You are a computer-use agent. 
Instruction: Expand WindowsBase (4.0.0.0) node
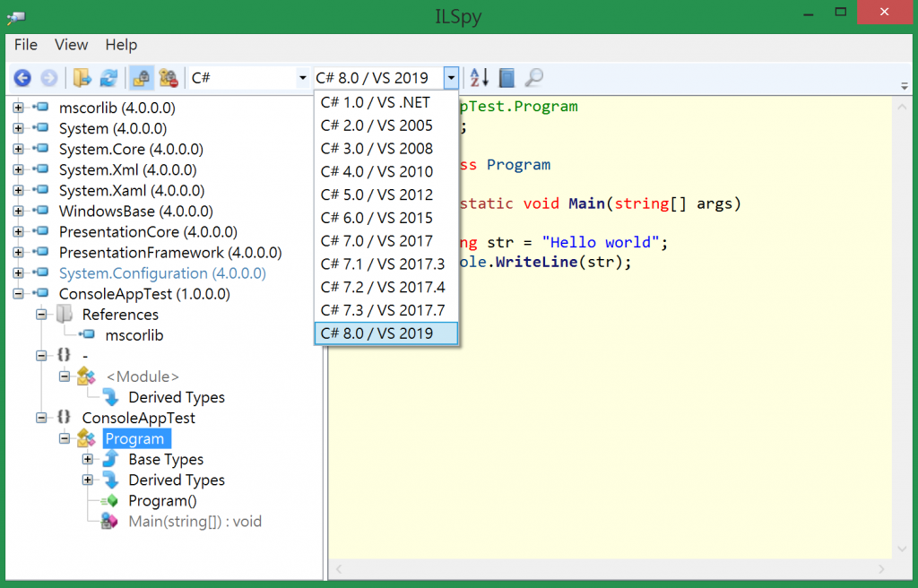[x=18, y=211]
